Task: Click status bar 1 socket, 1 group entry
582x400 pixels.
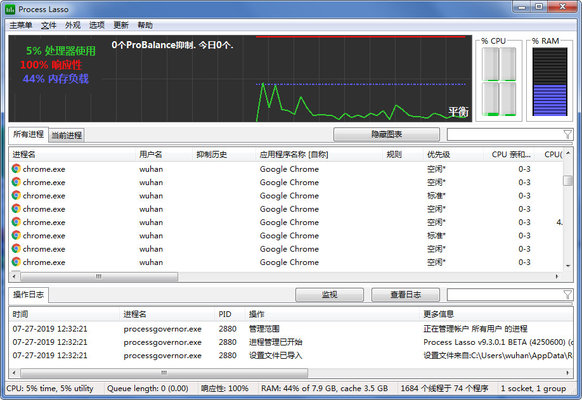Action: tap(533, 388)
